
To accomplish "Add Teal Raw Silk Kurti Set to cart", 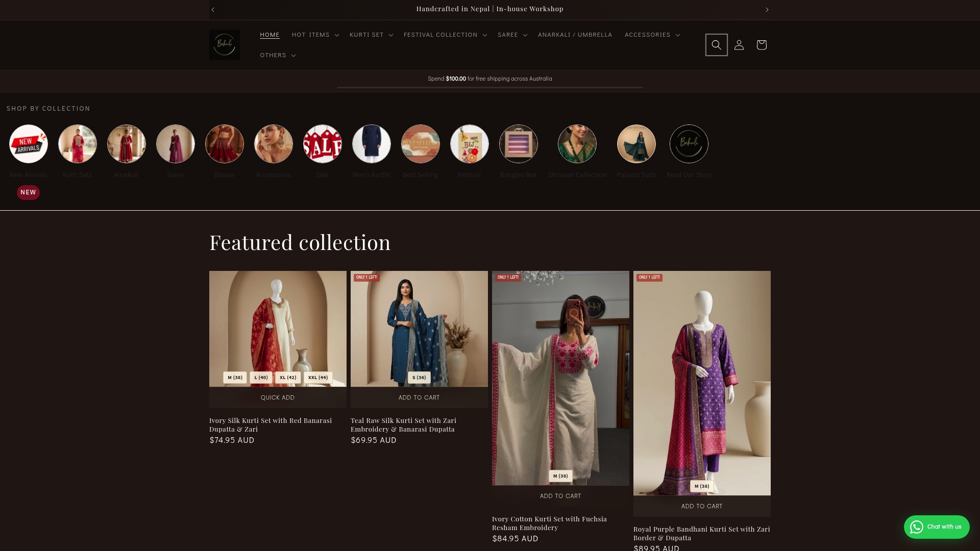I will [x=419, y=397].
